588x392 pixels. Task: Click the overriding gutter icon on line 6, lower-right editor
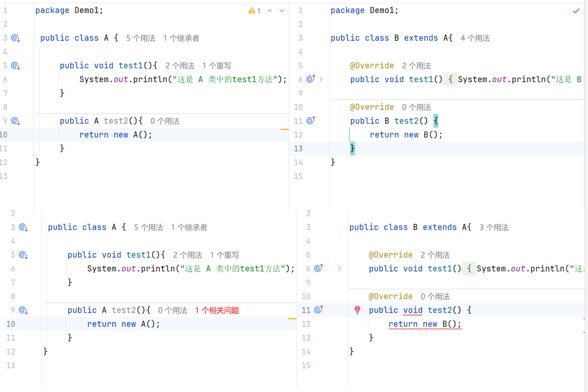(x=319, y=268)
